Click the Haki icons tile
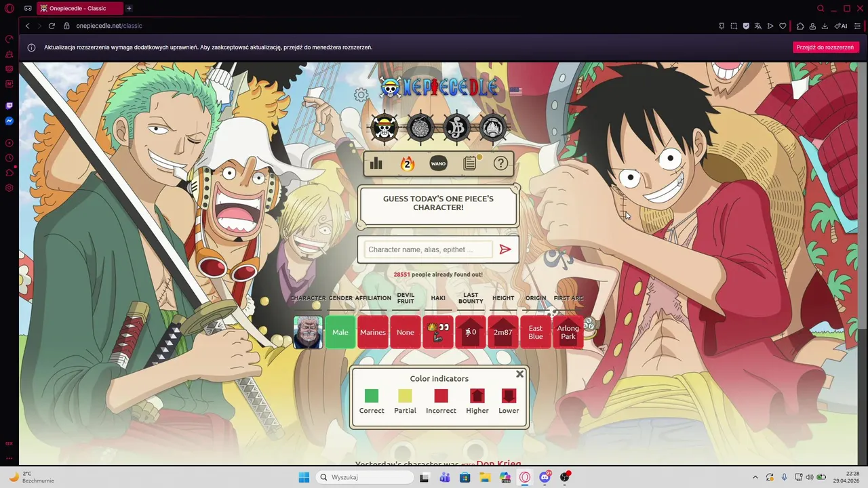The image size is (868, 488). coord(438,332)
